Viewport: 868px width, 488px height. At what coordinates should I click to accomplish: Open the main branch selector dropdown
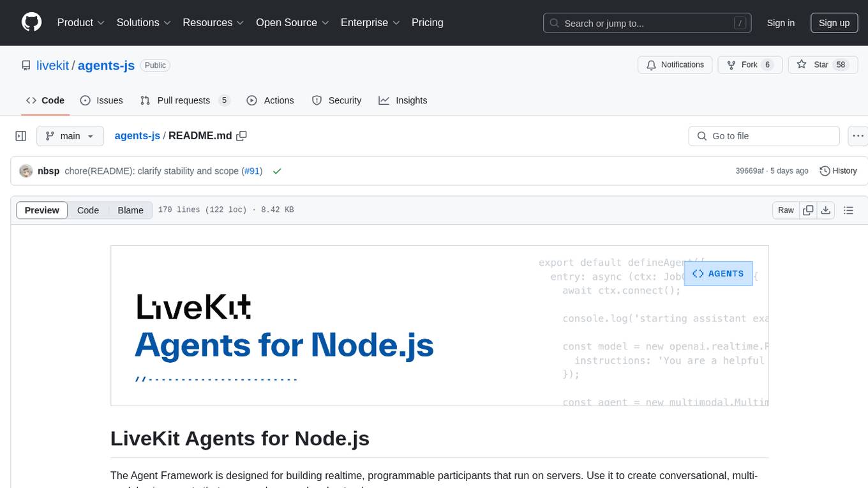70,136
